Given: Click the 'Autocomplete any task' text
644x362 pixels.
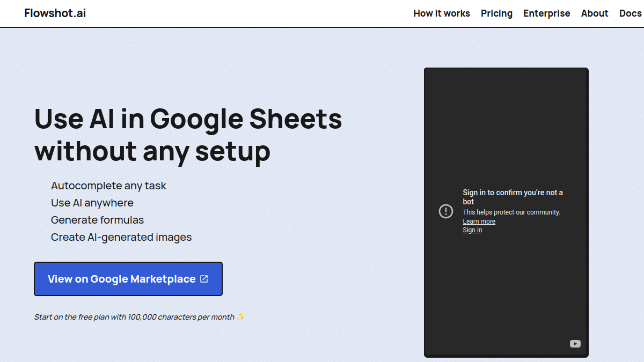Looking at the screenshot, I should tap(108, 186).
